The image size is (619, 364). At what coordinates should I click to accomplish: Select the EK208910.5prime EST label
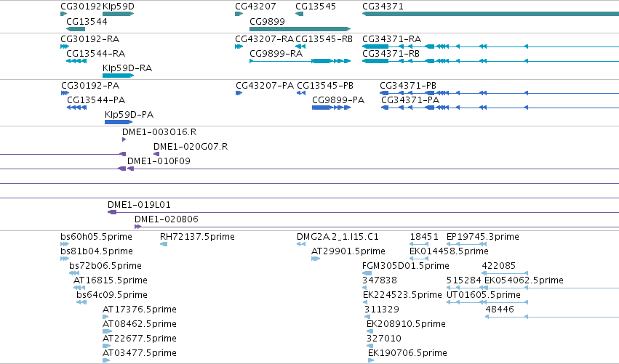(x=406, y=324)
